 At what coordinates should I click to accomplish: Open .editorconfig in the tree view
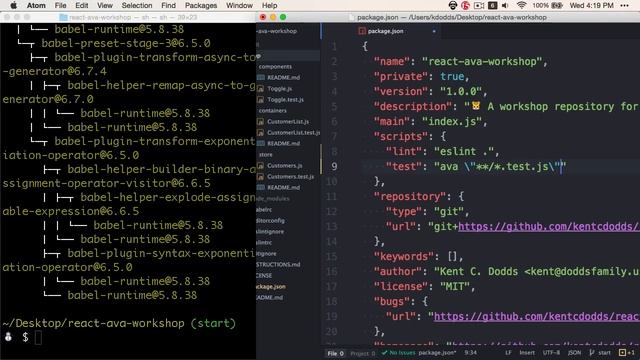271,221
